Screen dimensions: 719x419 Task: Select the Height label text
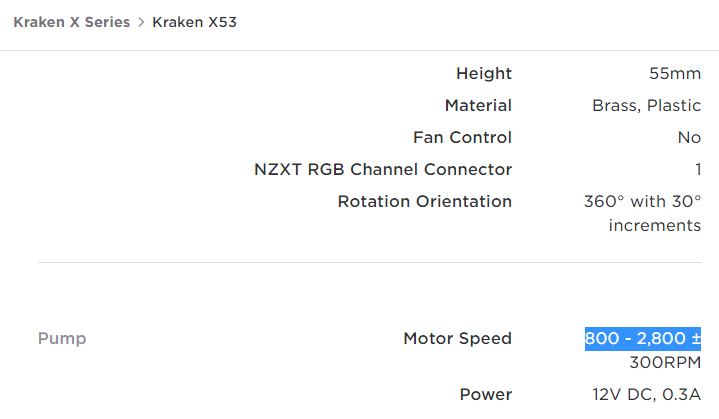[x=484, y=73]
